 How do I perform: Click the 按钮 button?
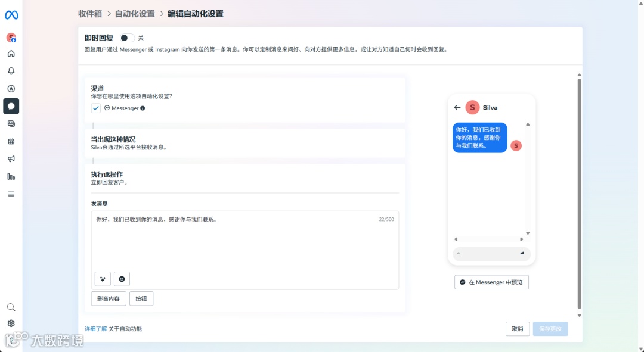(141, 298)
